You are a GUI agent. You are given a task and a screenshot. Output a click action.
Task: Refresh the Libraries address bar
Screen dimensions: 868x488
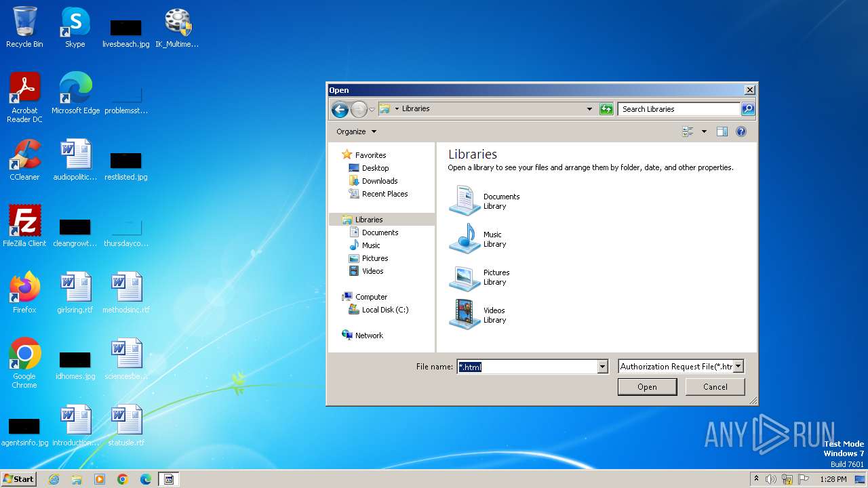point(606,109)
